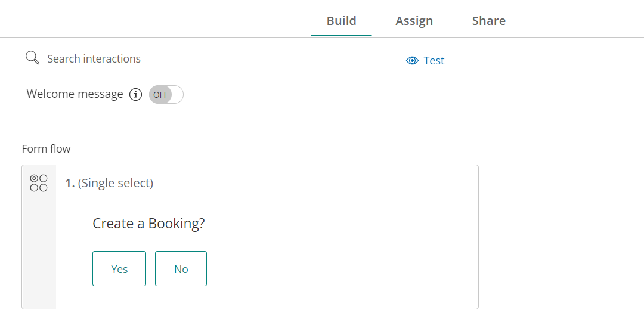Viewport: 644px width, 319px height.
Task: Switch to the Build tab
Action: (x=341, y=21)
